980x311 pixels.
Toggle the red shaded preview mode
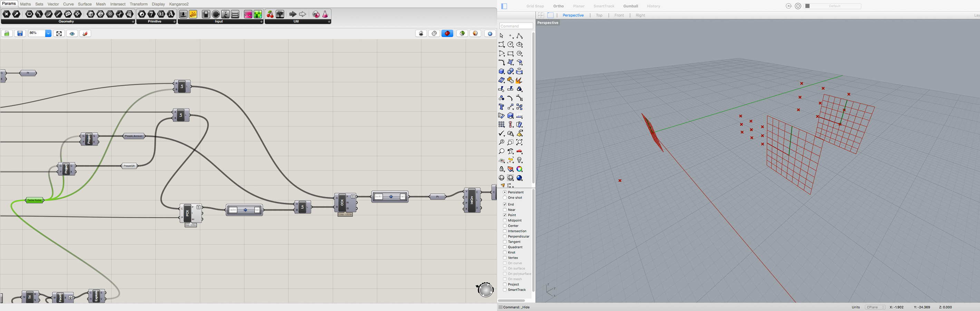pyautogui.click(x=447, y=34)
